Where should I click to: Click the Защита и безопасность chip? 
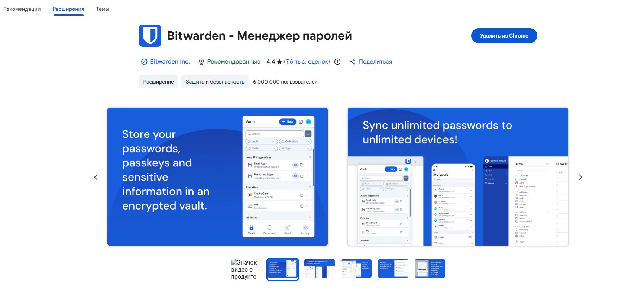215,82
